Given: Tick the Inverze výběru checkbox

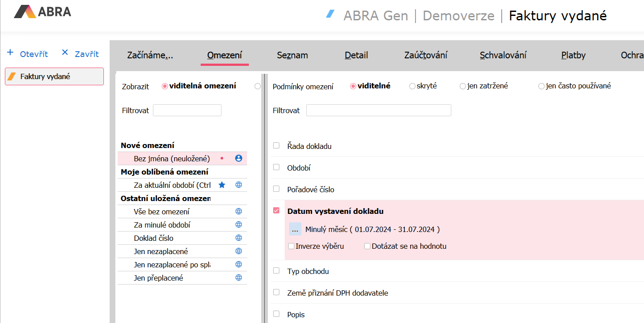Looking at the screenshot, I should (x=291, y=246).
